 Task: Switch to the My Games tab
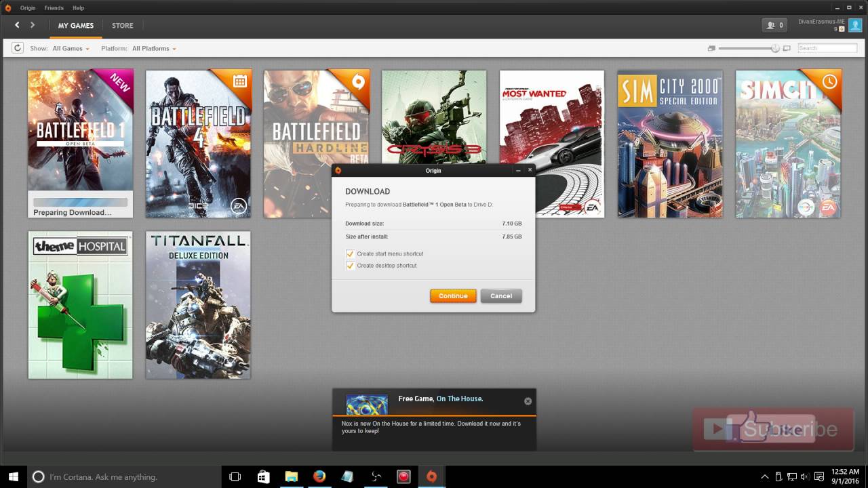point(76,26)
